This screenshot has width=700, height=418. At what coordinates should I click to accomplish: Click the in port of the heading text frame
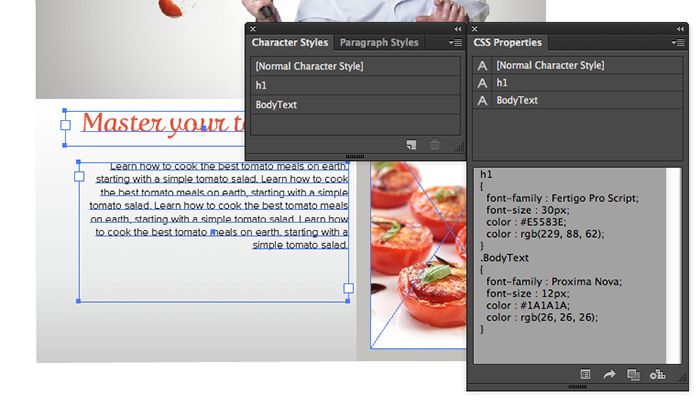point(66,125)
